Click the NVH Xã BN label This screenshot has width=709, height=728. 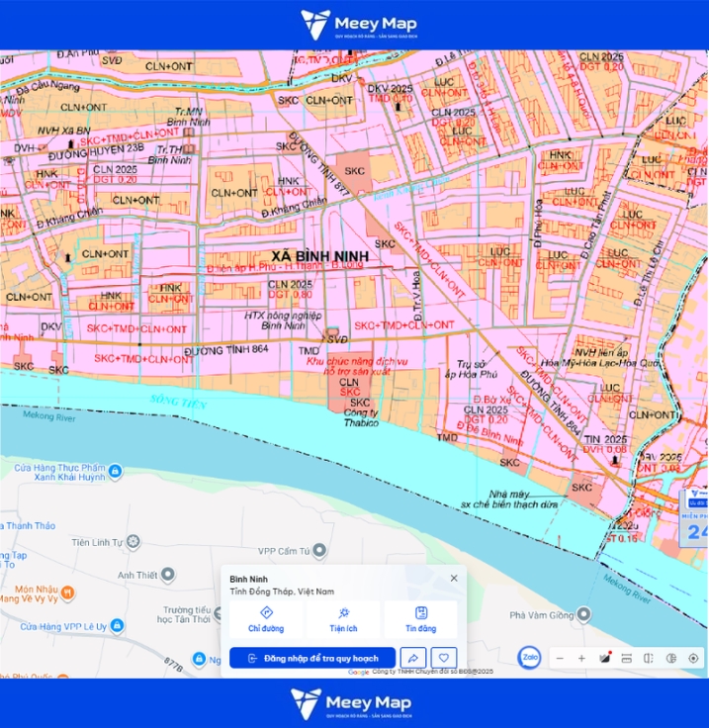tap(64, 131)
